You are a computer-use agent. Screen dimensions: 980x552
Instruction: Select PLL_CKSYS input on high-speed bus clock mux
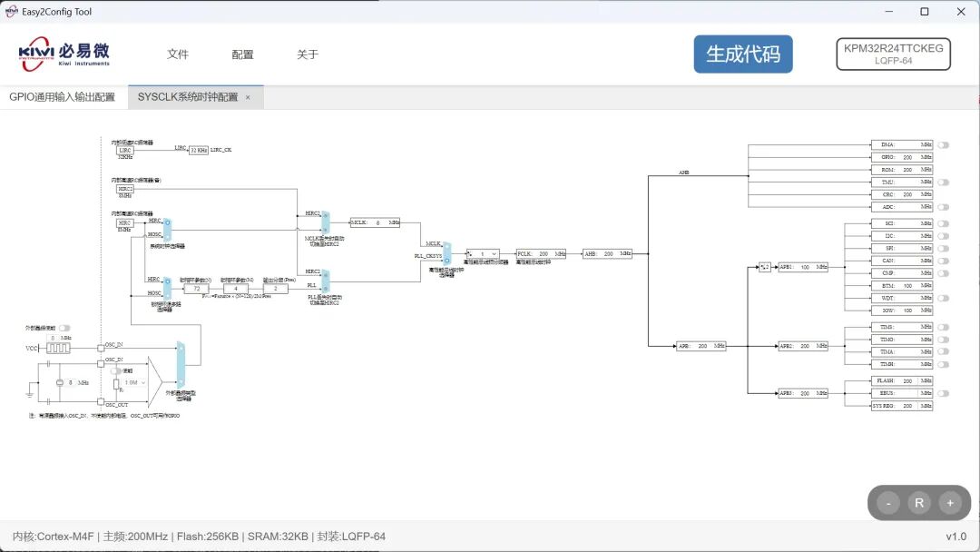pyautogui.click(x=446, y=259)
